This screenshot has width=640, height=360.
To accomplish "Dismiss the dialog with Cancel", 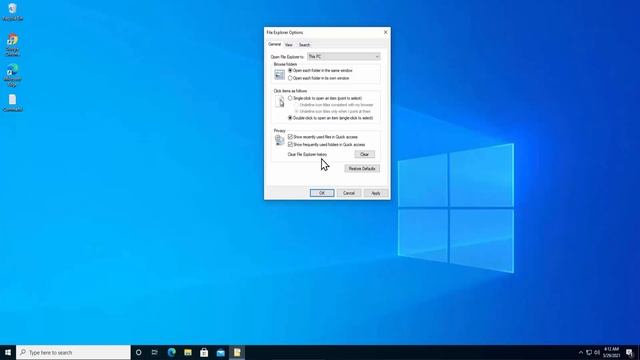I will (349, 193).
